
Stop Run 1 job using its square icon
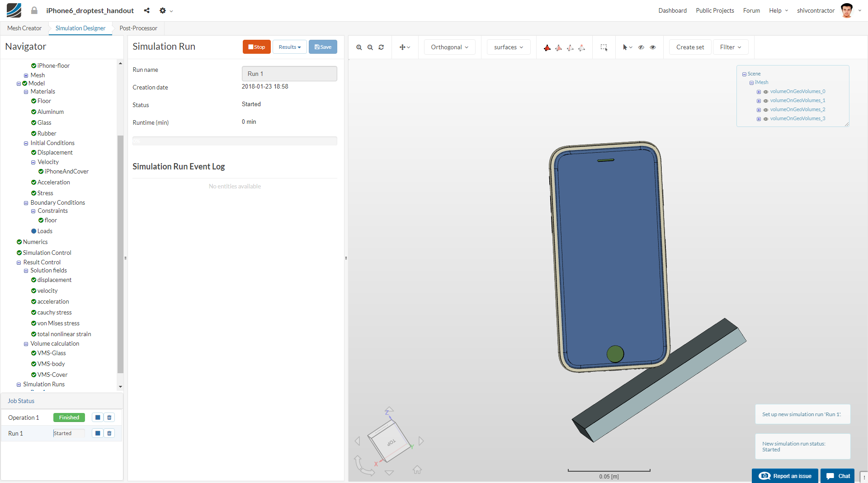[x=98, y=433]
